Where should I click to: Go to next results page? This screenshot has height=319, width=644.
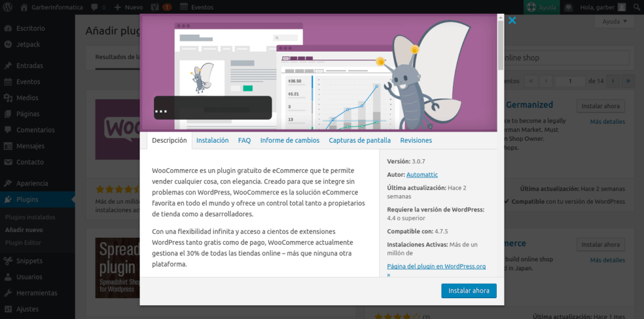[613, 81]
